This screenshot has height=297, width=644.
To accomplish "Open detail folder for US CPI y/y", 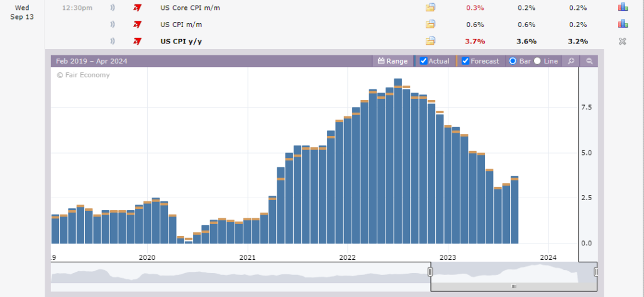I will (x=430, y=41).
